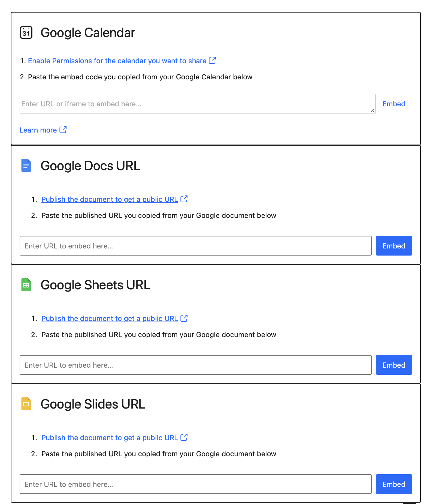Click external-link icon next to Learn more
The width and height of the screenshot is (424, 504).
tap(63, 130)
